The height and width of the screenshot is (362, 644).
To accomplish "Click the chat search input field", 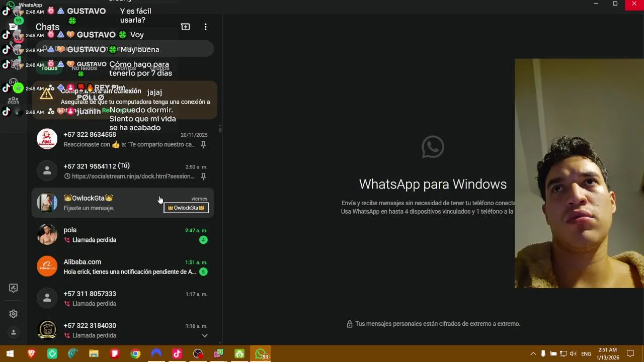I will click(x=125, y=49).
